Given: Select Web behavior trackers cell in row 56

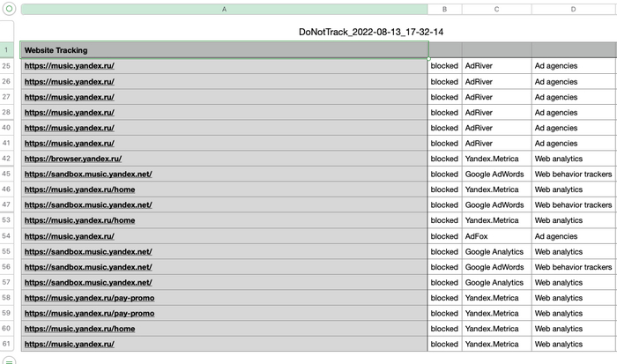Looking at the screenshot, I should tap(573, 267).
